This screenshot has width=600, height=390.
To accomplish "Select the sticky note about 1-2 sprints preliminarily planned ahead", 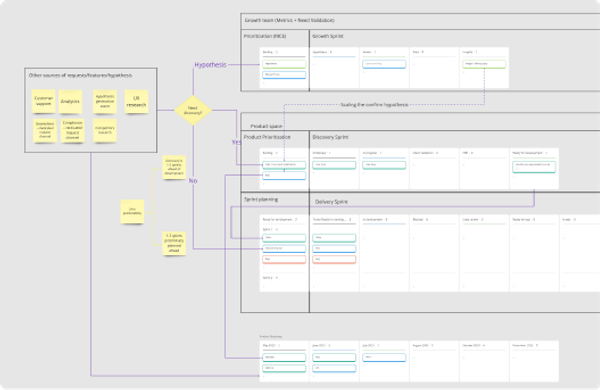I will pos(174,243).
